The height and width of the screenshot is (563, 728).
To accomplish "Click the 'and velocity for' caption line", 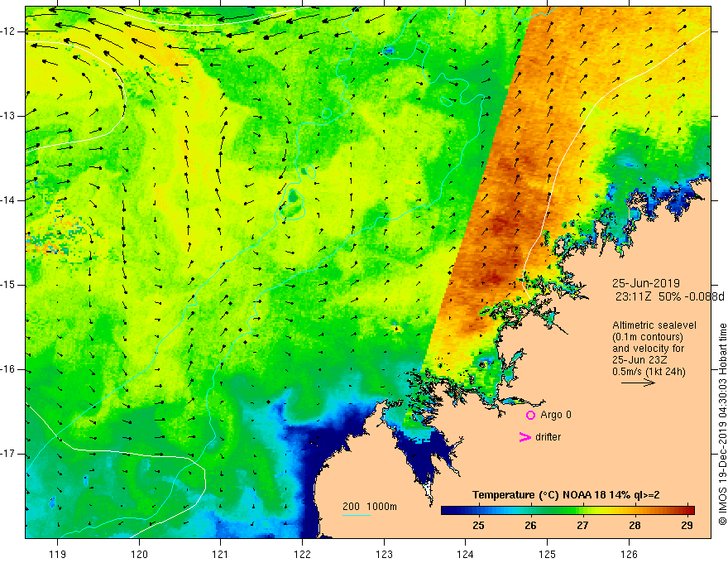I will [x=648, y=349].
